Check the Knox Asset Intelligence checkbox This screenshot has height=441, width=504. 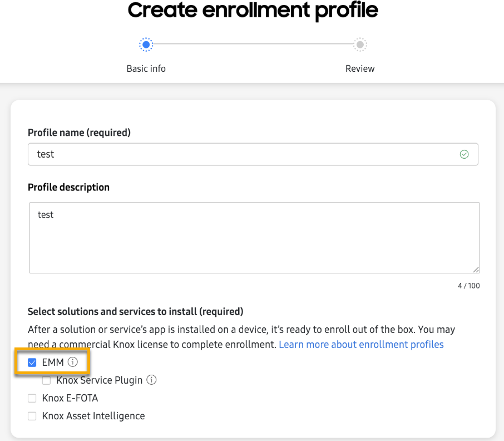click(32, 416)
